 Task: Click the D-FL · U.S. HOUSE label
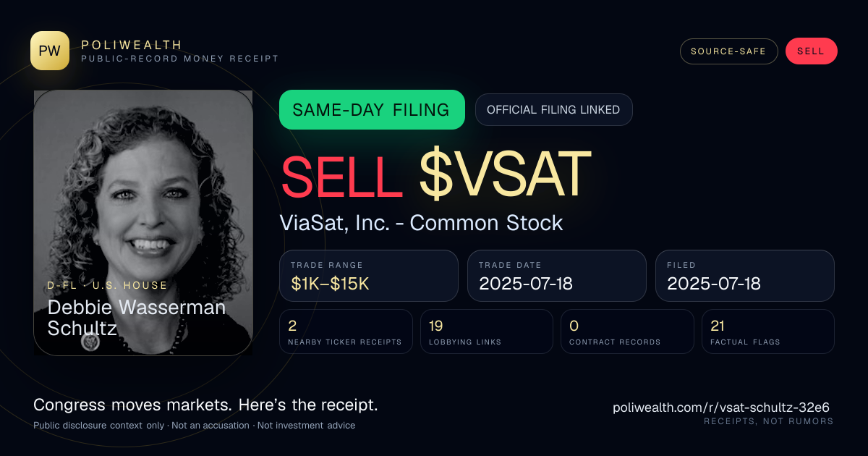[x=108, y=285]
